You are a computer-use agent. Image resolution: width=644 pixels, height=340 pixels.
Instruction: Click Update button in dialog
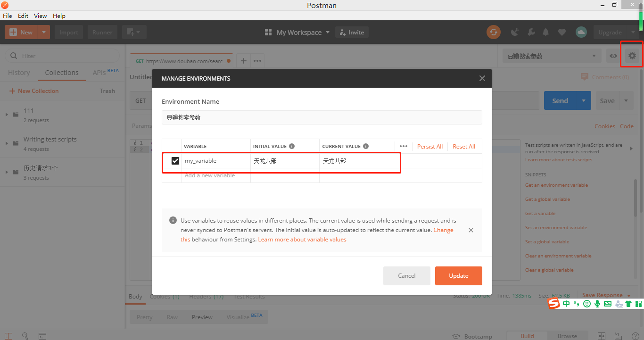(x=459, y=276)
